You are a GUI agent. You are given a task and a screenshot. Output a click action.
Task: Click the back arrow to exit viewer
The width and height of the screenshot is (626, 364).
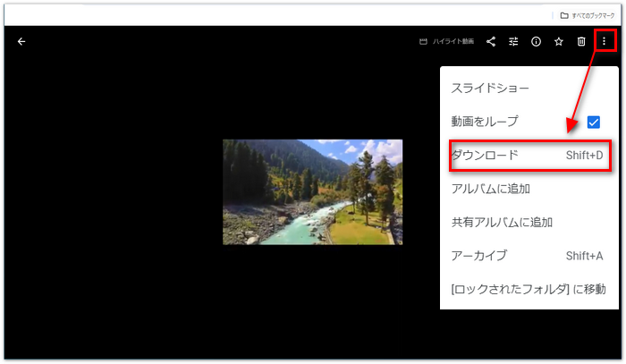pos(21,41)
